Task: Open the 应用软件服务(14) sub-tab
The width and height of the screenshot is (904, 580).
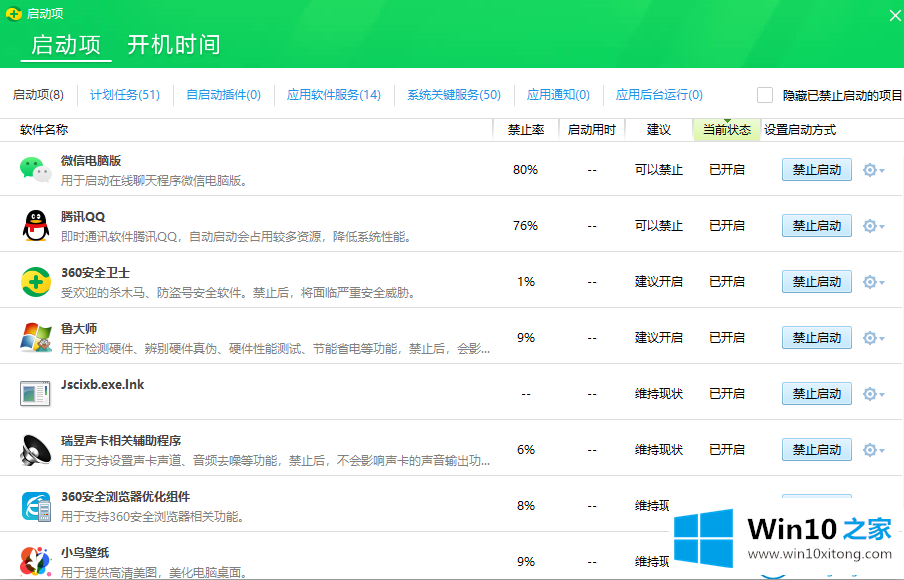Action: (x=334, y=95)
